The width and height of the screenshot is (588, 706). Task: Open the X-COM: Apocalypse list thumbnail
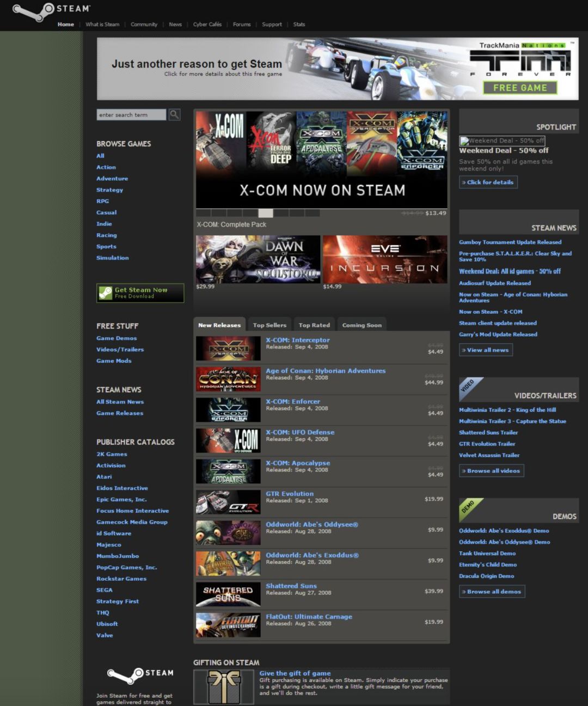(x=228, y=472)
